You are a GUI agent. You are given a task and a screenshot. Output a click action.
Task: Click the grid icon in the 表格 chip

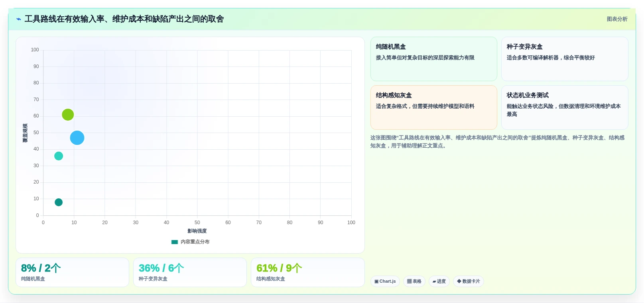coord(409,281)
